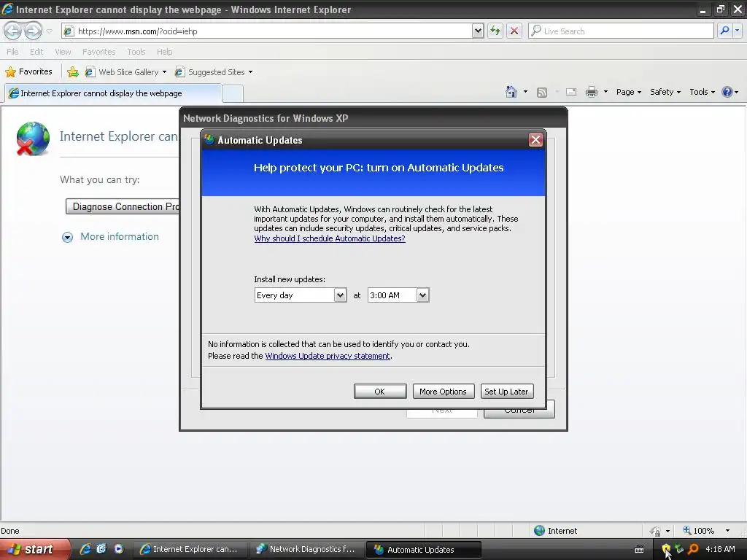Open Web Slice Gallery dropdown
Screen dimensions: 747x560
[x=125, y=72]
